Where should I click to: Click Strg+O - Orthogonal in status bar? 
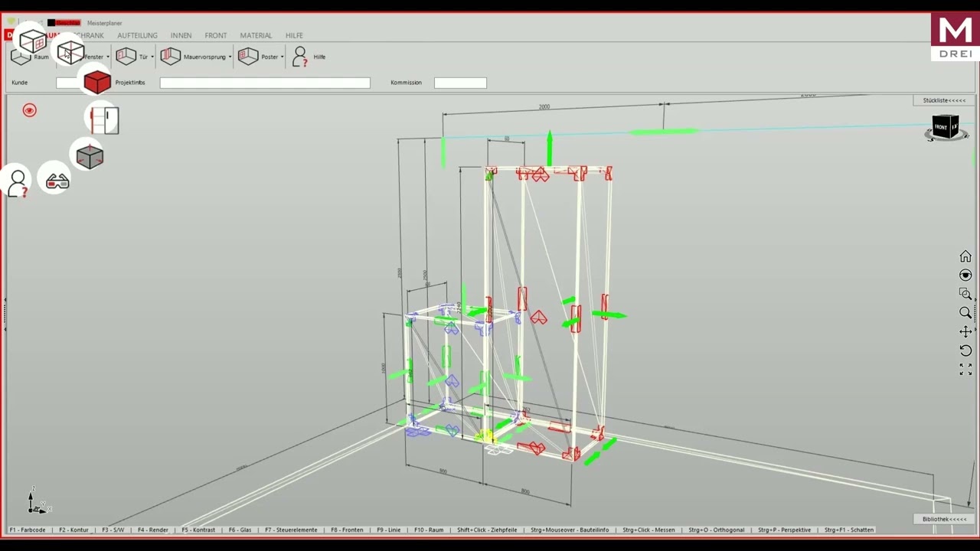(x=717, y=530)
